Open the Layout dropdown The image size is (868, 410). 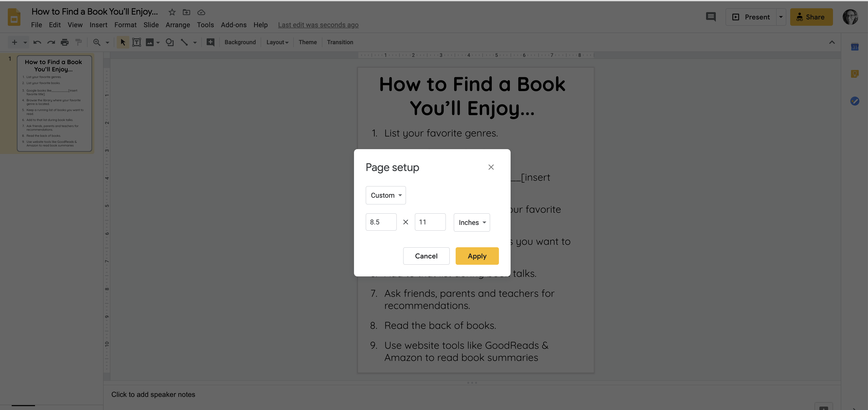pos(277,43)
